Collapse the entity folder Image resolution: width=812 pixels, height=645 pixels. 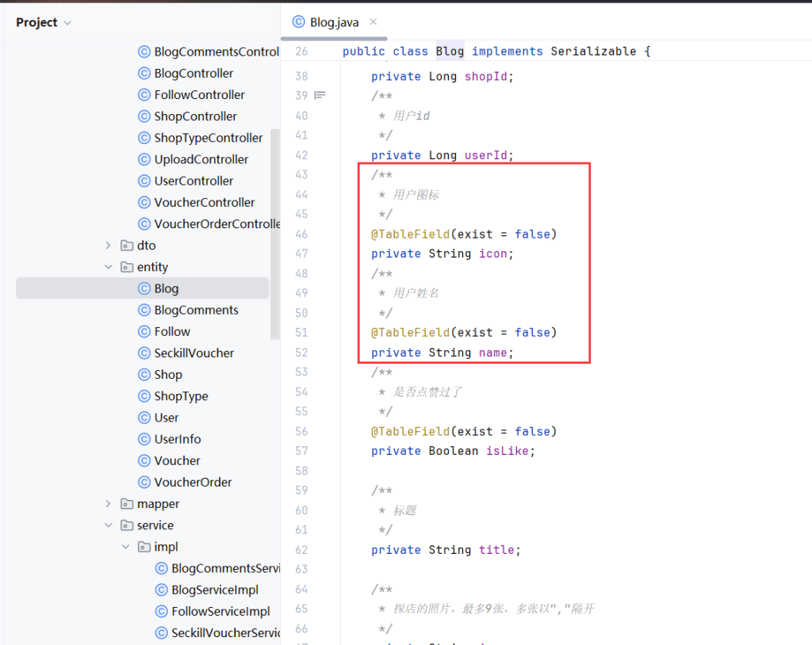click(x=109, y=267)
